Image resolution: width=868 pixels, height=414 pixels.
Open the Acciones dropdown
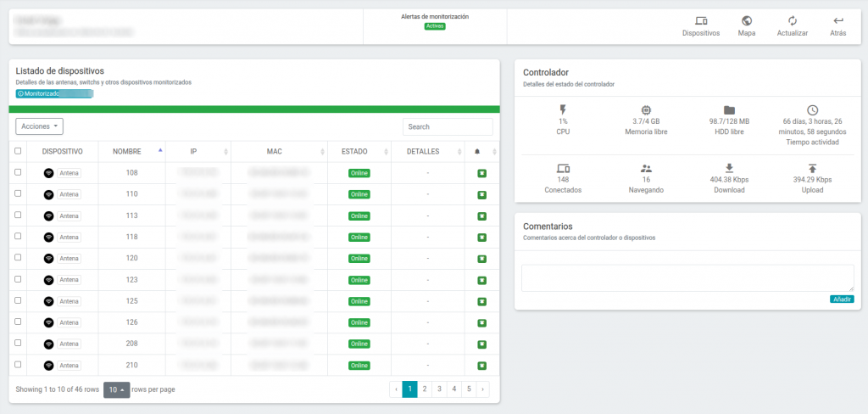(x=39, y=126)
